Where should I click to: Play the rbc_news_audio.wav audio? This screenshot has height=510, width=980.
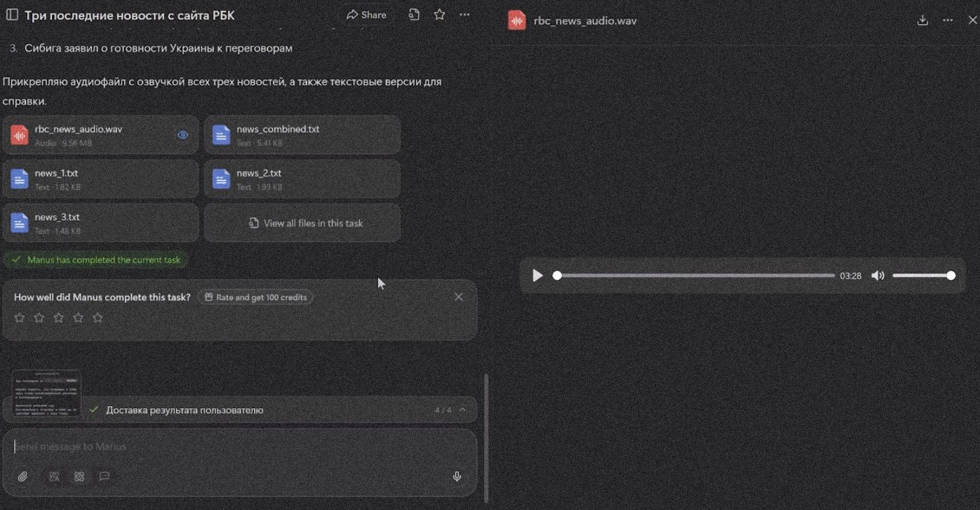pos(537,275)
